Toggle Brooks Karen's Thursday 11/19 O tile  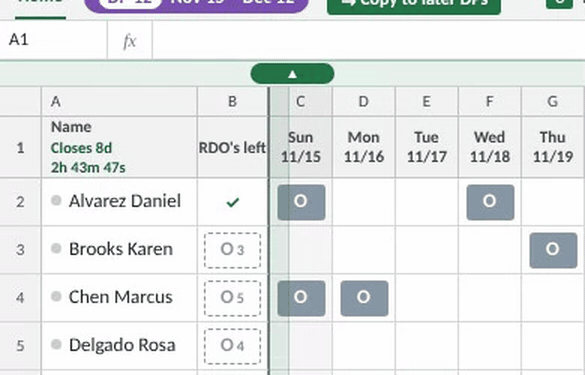point(553,250)
